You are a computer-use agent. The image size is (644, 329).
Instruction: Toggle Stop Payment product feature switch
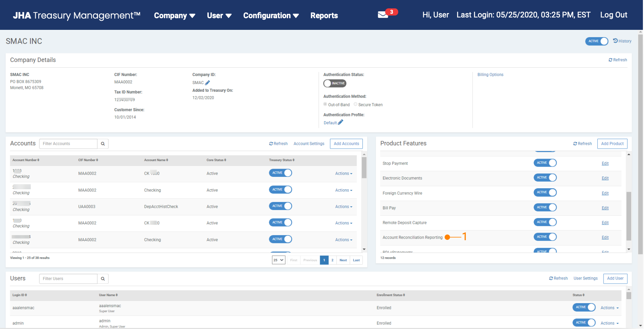545,163
